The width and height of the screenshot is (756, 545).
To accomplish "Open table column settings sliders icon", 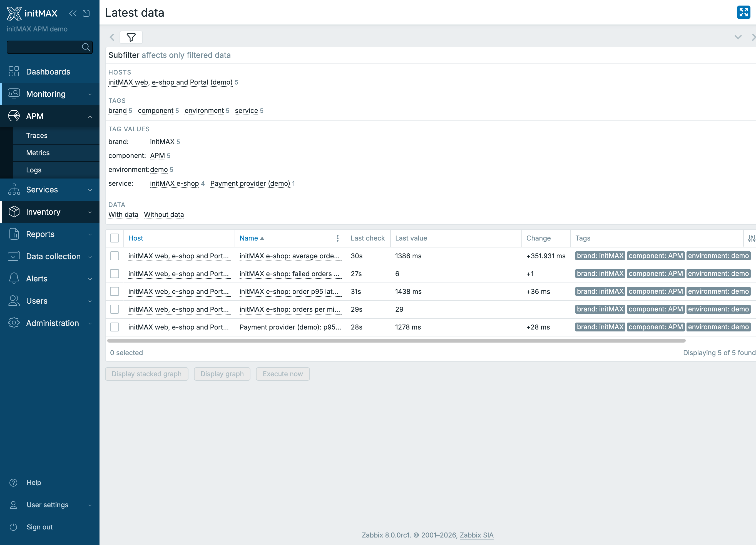I will (751, 239).
